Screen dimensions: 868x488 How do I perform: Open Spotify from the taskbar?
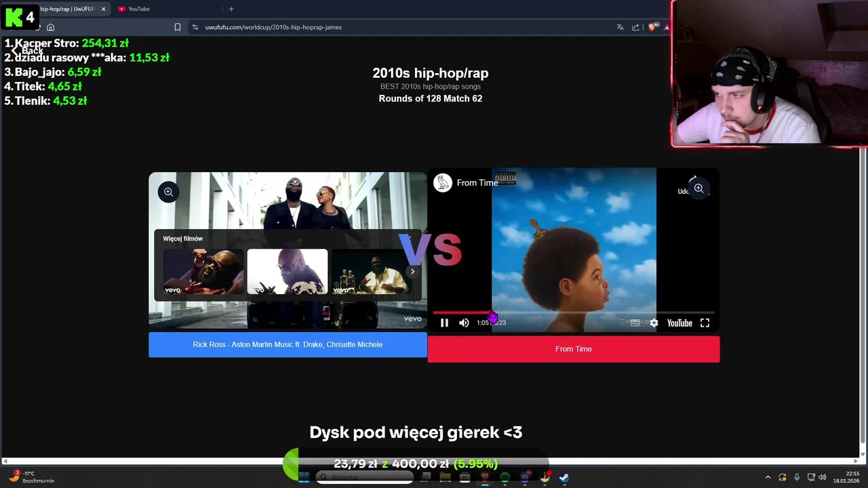[505, 477]
